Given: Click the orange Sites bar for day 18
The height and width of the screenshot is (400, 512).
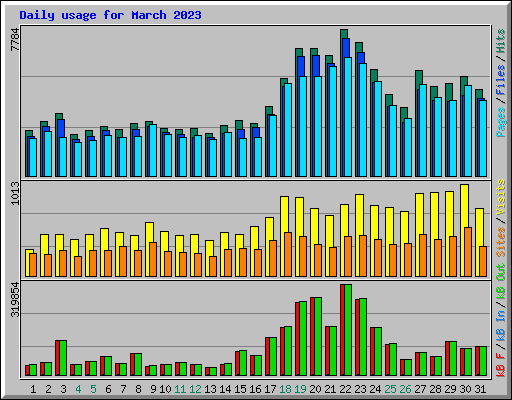Looking at the screenshot, I should 288,254.
